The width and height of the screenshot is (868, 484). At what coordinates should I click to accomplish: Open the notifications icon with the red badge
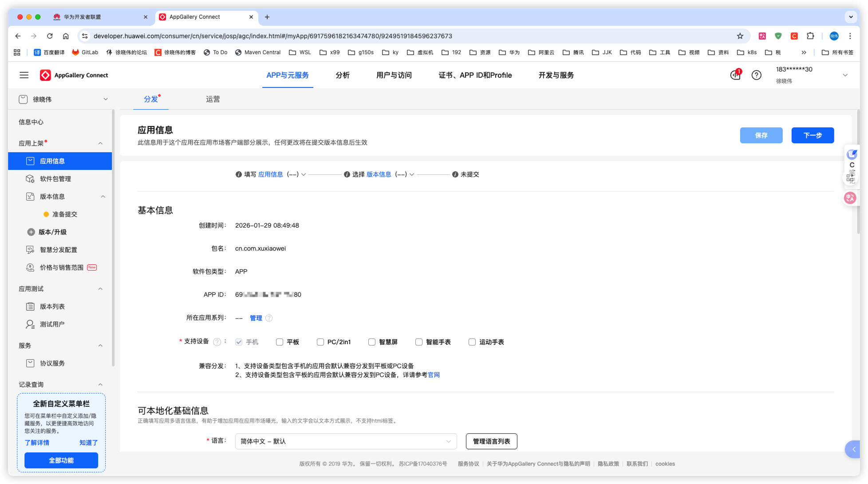point(735,75)
